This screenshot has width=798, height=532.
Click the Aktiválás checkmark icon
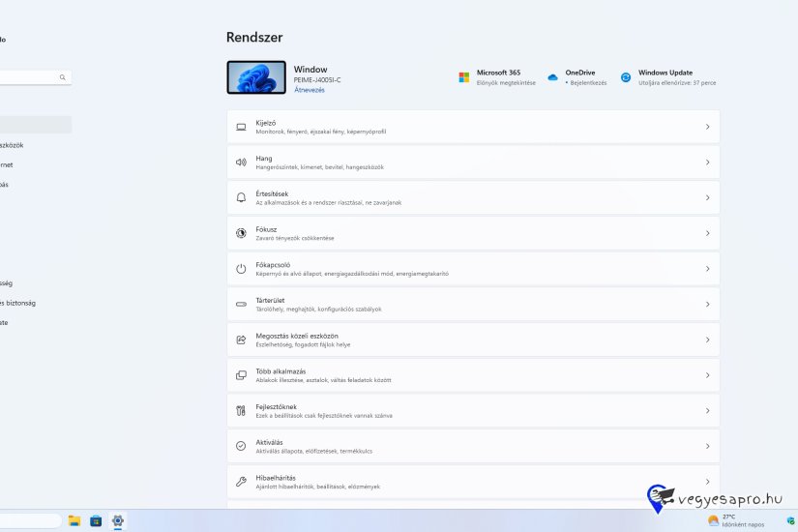point(241,446)
